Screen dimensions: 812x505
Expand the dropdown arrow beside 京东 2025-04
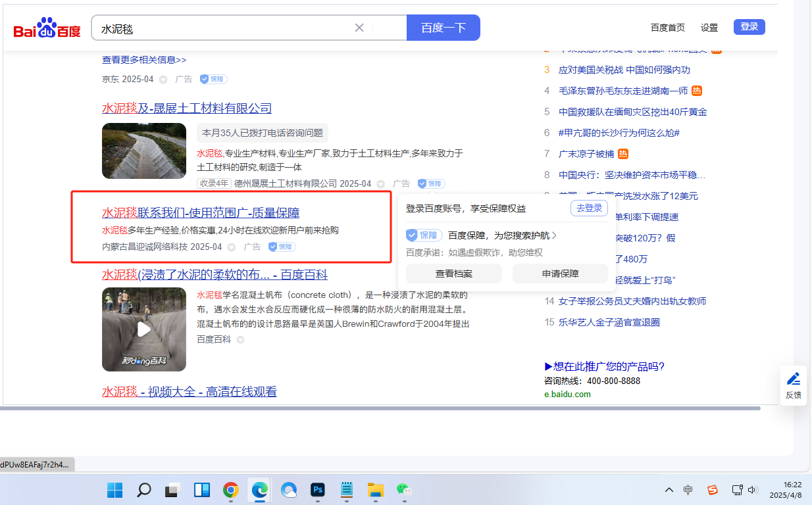coord(163,80)
